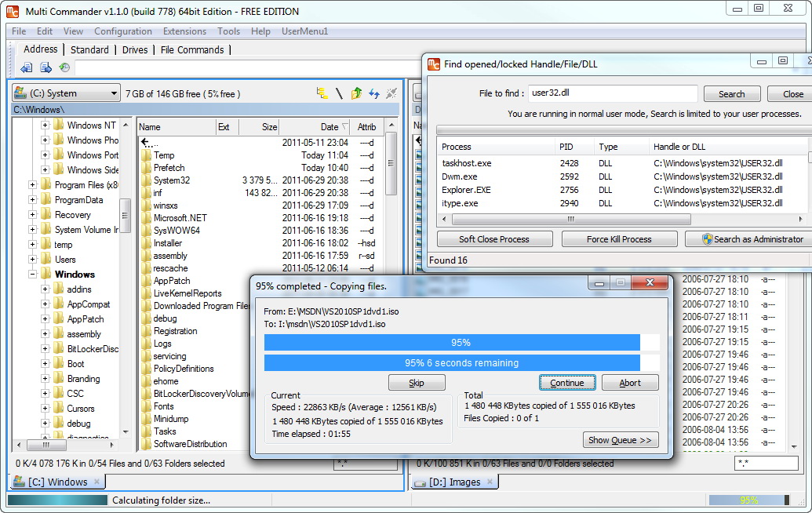This screenshot has height=513, width=812.
Task: Sort file list by Date column
Action: (315, 127)
